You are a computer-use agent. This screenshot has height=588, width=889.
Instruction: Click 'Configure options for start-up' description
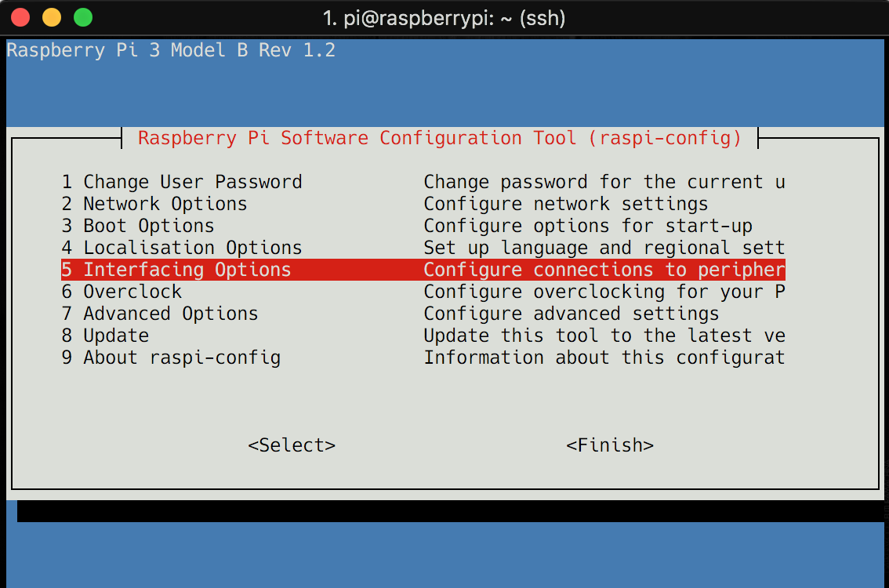point(588,226)
